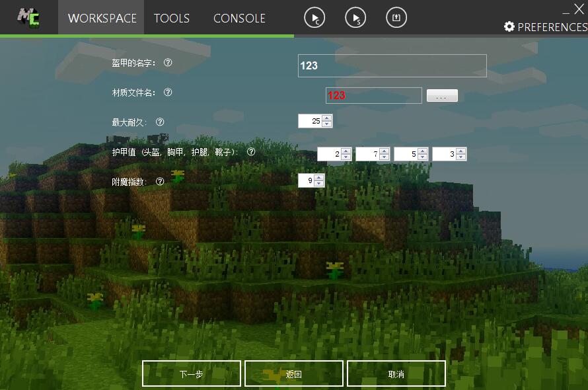Open the TOOLS tab
Screen dimensions: 588x390
(x=171, y=18)
